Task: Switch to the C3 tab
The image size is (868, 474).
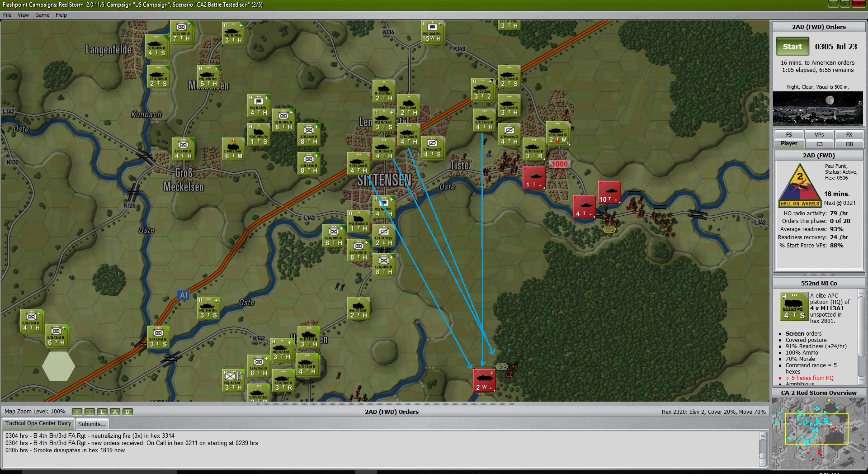Action: click(x=819, y=144)
